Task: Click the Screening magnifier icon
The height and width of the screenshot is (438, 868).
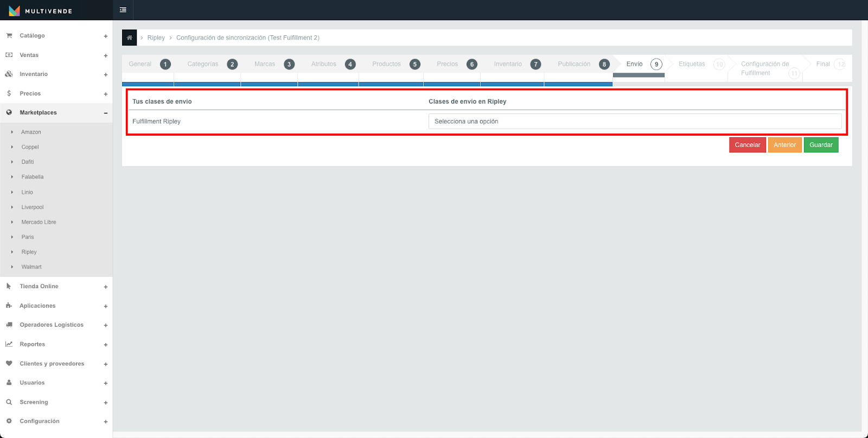Action: pos(9,402)
